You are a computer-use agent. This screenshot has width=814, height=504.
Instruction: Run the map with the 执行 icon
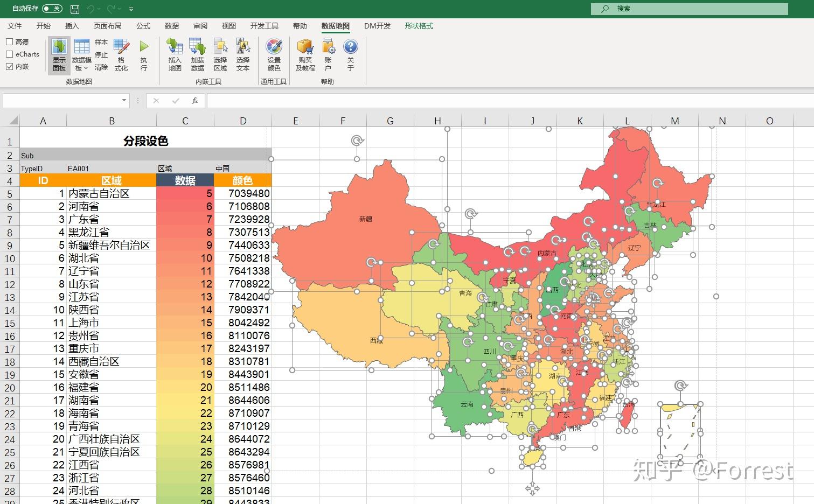tap(143, 54)
